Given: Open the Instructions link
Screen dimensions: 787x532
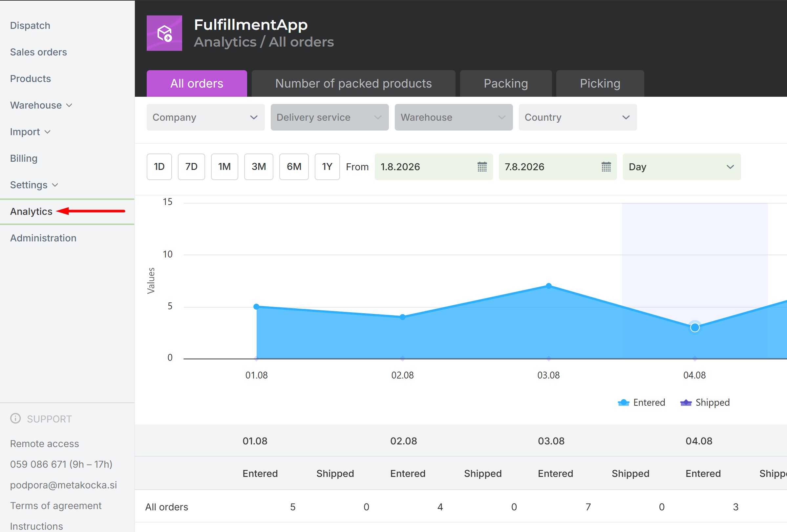Looking at the screenshot, I should click(36, 526).
